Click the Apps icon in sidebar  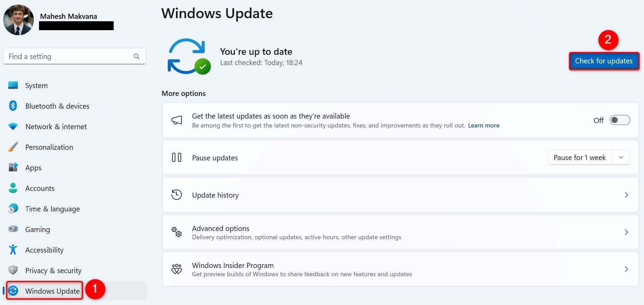13,167
